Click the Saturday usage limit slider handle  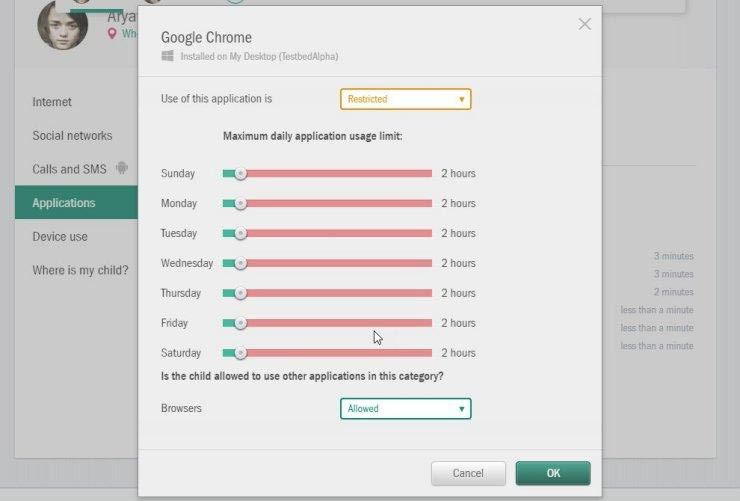(240, 353)
